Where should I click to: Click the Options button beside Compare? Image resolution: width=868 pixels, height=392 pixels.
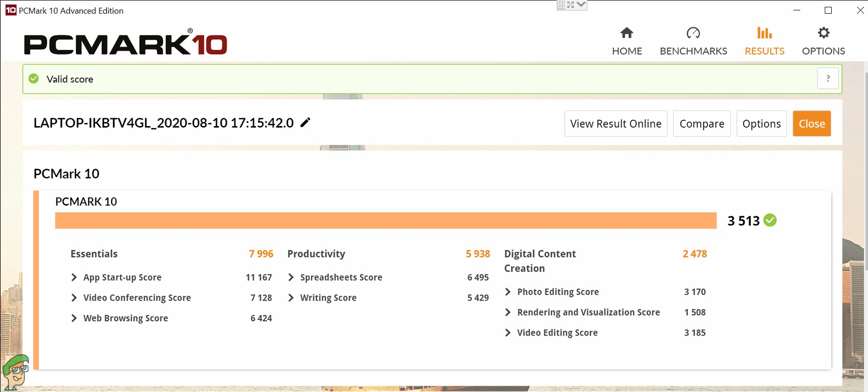[761, 124]
